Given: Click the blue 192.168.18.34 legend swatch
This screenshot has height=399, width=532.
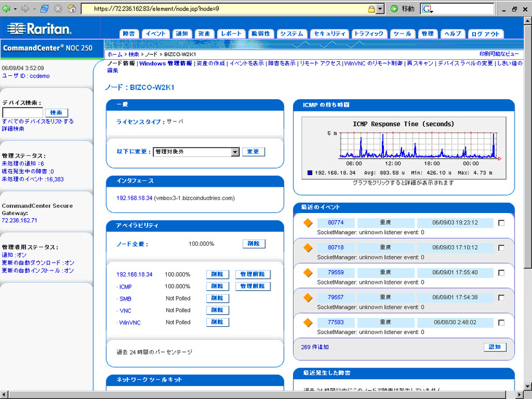Looking at the screenshot, I should click(x=310, y=173).
